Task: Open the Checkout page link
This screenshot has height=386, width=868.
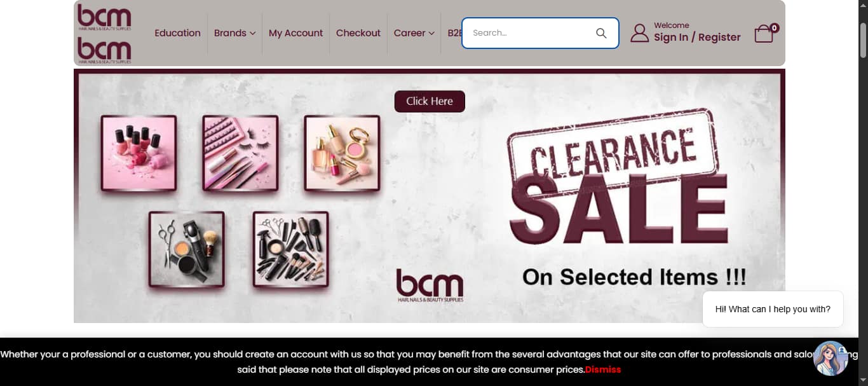Action: pos(358,33)
